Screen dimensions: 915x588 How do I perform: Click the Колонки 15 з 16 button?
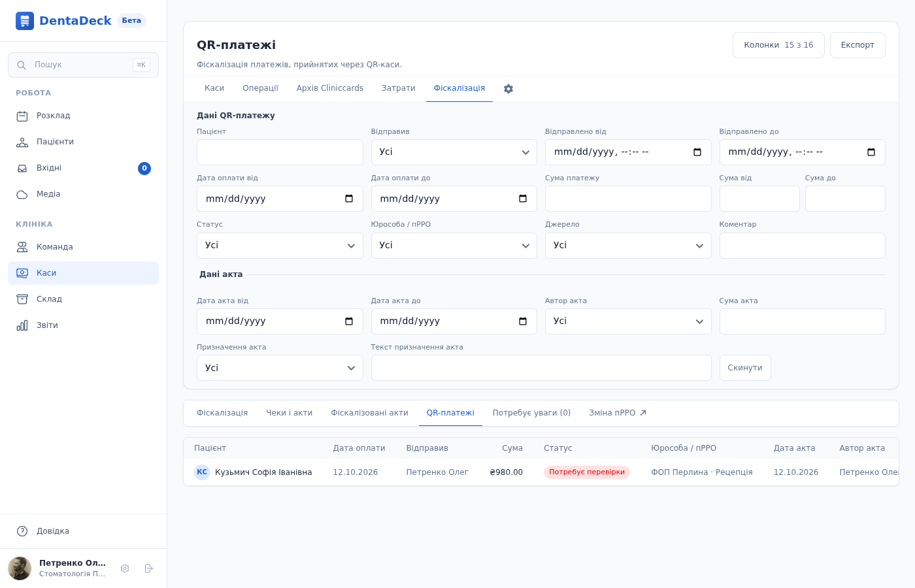(778, 45)
